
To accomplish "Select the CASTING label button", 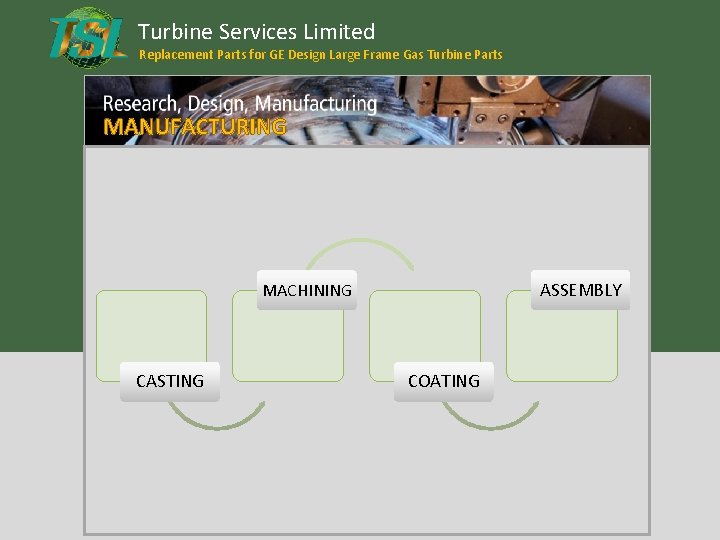I will (170, 382).
